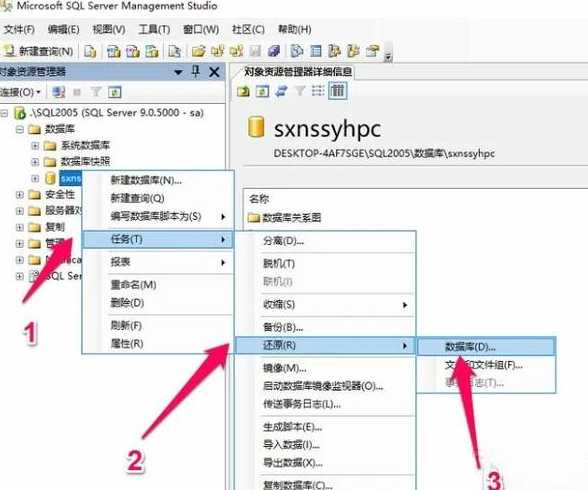Click the connect server icon in Object Explorer

[x=58, y=92]
